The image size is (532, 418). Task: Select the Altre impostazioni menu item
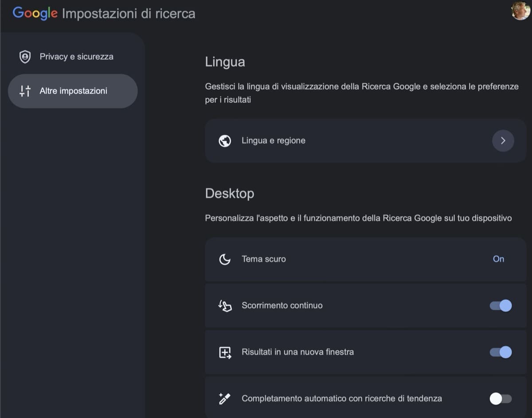coord(73,91)
